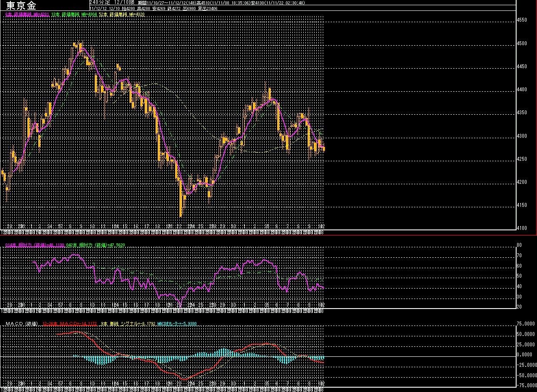Click the 4150 price axis label
Screen dimensions: 537x392
coord(522,205)
